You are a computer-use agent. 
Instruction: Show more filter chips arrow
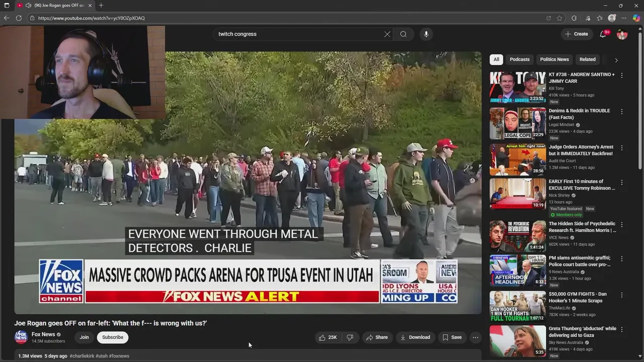(616, 60)
